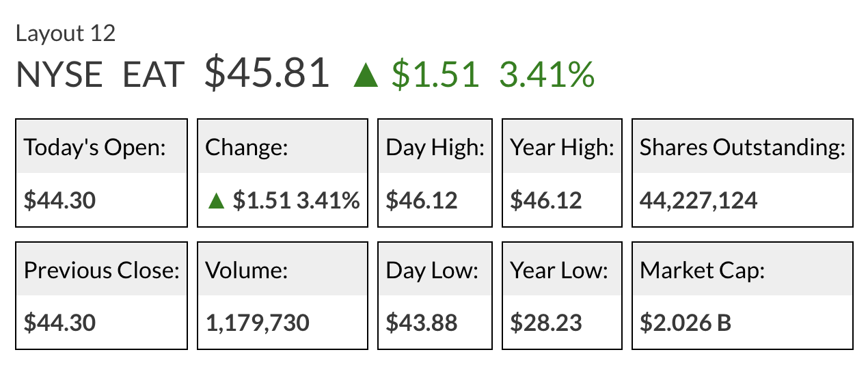Image resolution: width=868 pixels, height=376 pixels.
Task: Click the green triangle in the Change box
Action: click(x=216, y=200)
